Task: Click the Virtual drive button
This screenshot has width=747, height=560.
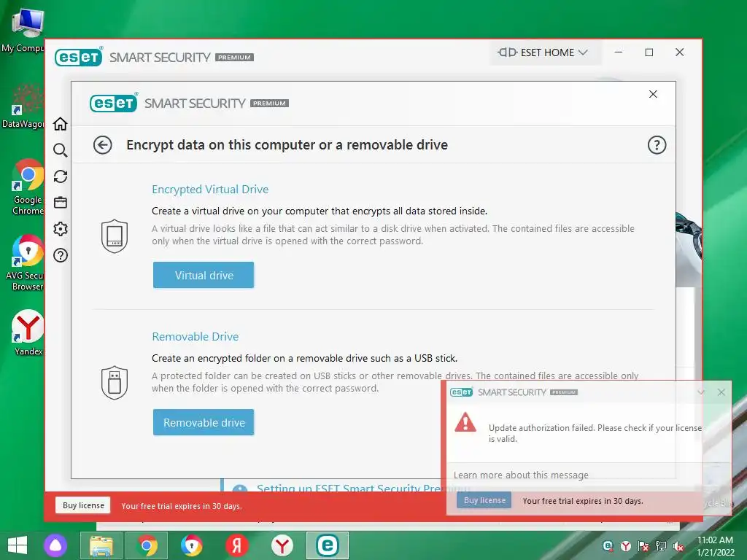Action: tap(204, 275)
